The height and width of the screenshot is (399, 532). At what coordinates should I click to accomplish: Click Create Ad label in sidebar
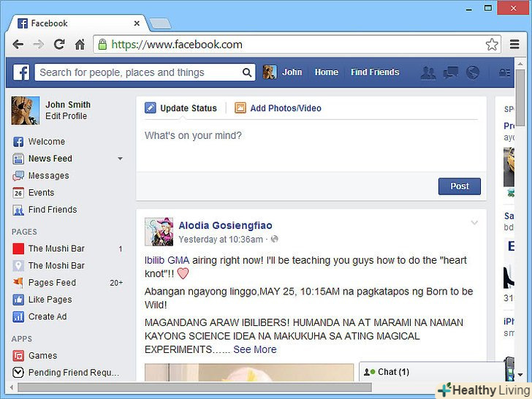47,316
